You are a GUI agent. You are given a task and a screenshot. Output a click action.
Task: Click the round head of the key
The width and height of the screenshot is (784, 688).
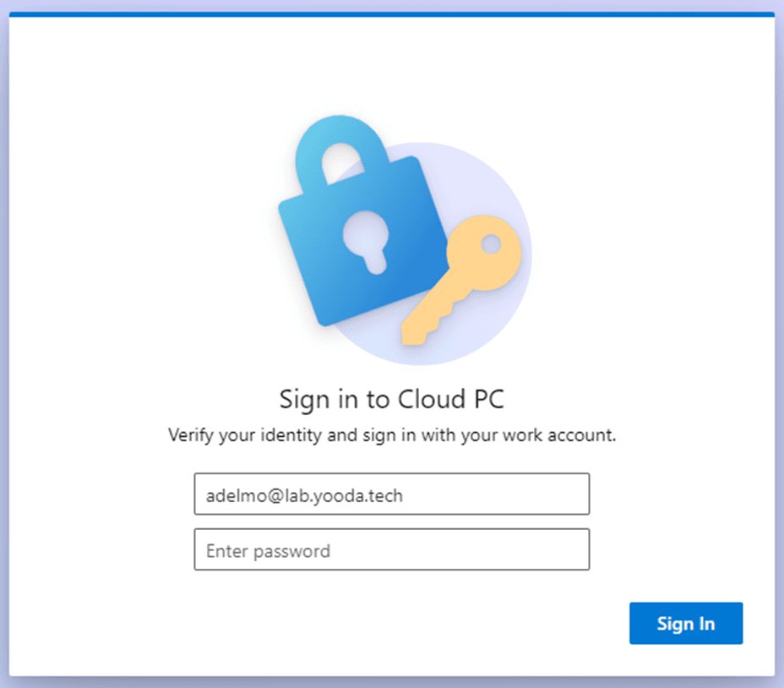(x=484, y=253)
